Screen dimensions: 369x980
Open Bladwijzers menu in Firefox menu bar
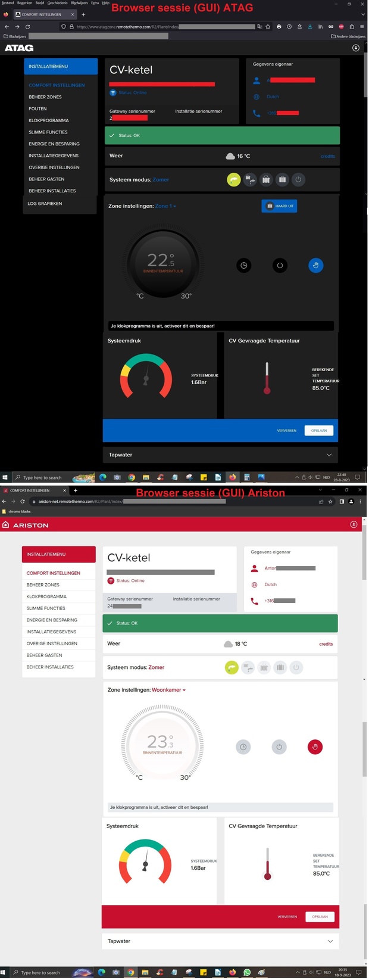[79, 3]
